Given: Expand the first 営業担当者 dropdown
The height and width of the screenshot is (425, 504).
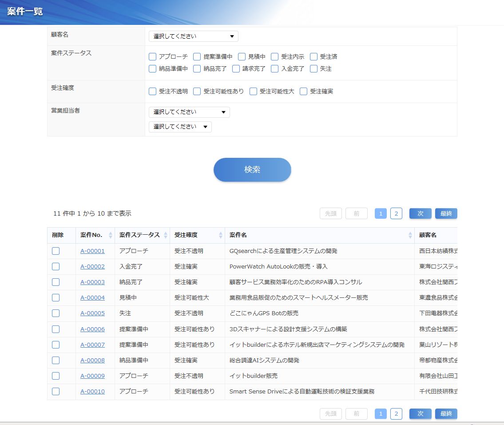Looking at the screenshot, I should pyautogui.click(x=189, y=112).
